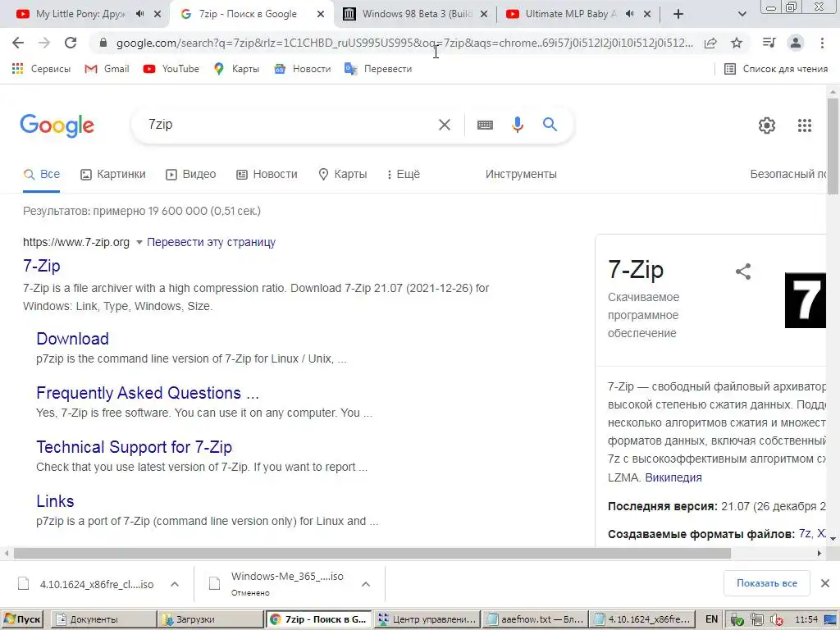Open the Download sitelink
The image size is (840, 630).
click(x=72, y=339)
